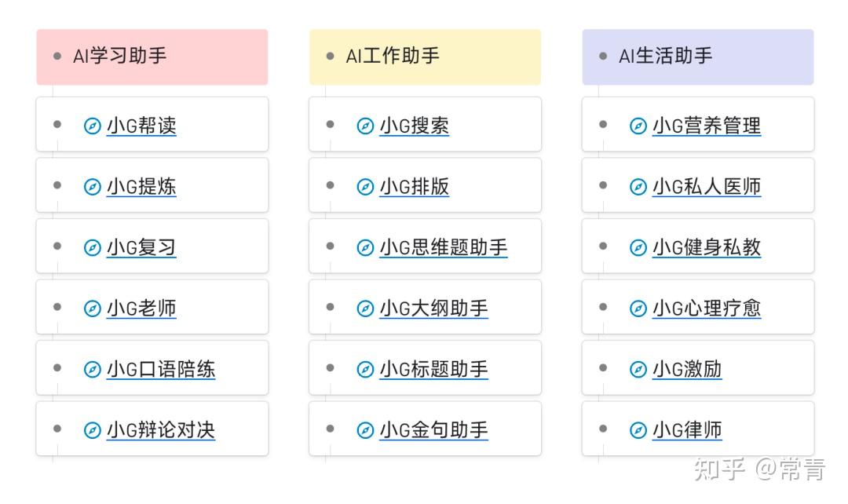Select the pink AI学习助手 header card
The width and height of the screenshot is (848, 504).
pos(152,57)
